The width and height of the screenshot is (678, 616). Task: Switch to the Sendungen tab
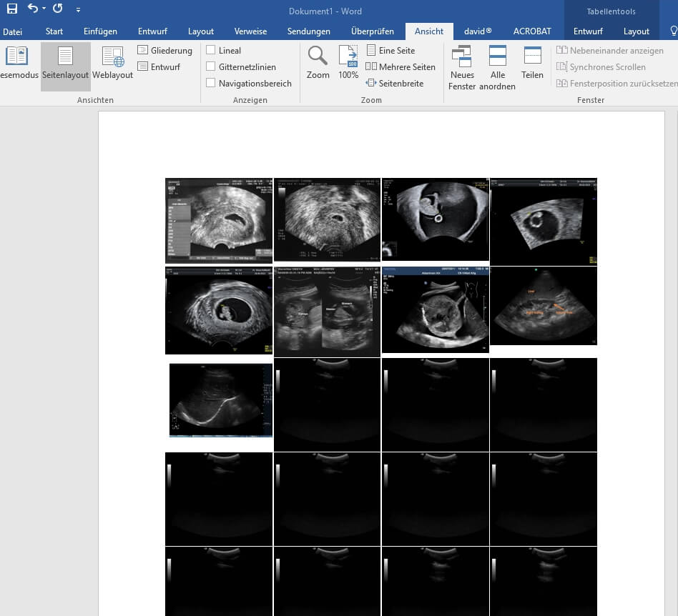(x=309, y=31)
